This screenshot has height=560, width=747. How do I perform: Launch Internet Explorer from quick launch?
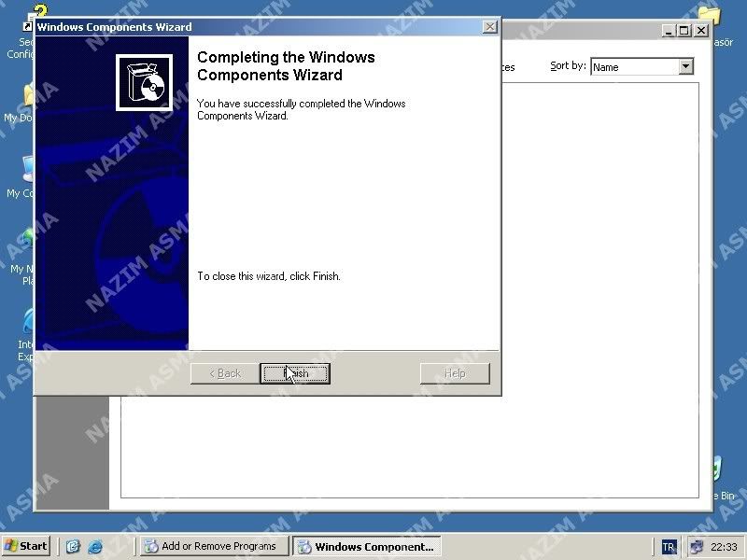click(x=95, y=546)
